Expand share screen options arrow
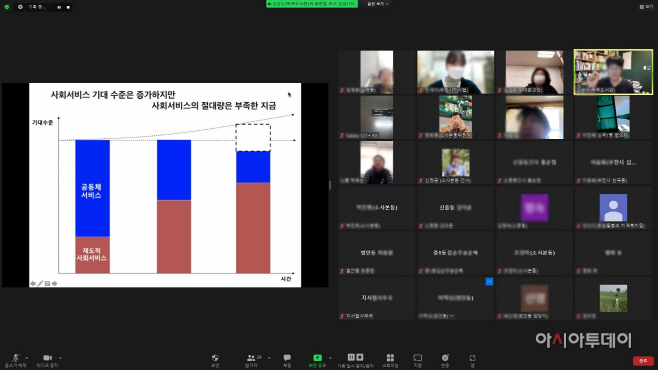Screen dimensions: 658x370 click(330, 358)
